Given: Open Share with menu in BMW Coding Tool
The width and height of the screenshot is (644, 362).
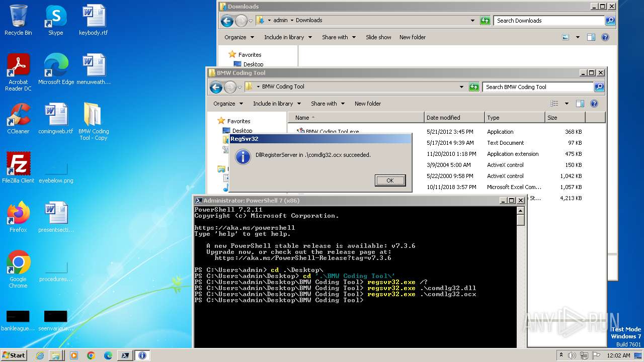Looking at the screenshot, I should 328,104.
